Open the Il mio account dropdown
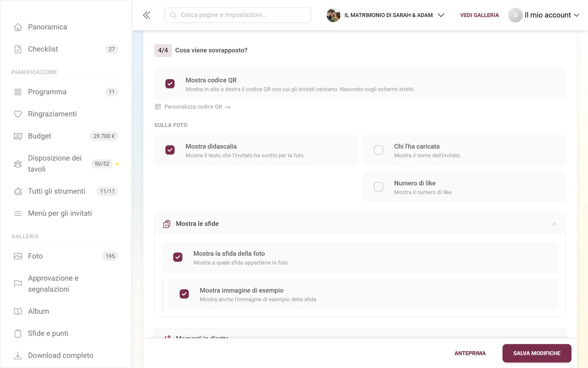Screen dimensions: 588x368 pos(544,15)
